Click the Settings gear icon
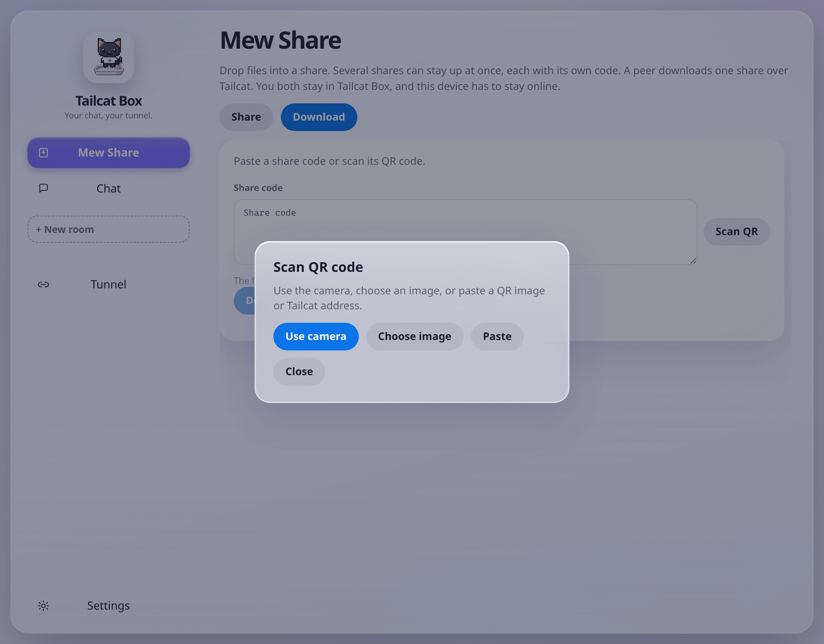Image resolution: width=824 pixels, height=644 pixels. tap(43, 605)
